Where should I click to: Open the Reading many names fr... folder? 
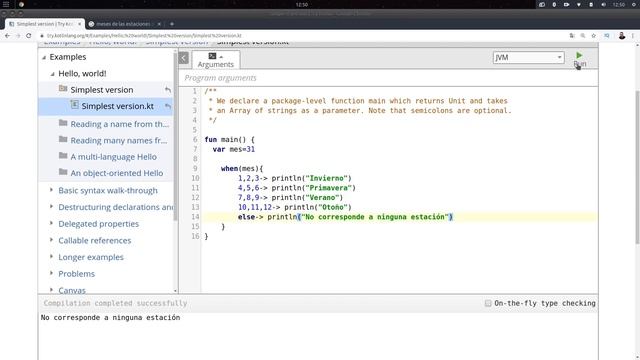click(x=119, y=140)
